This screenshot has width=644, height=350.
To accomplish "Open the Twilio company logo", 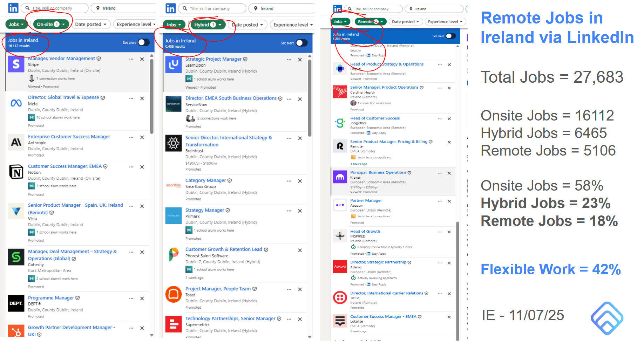I will point(340,298).
